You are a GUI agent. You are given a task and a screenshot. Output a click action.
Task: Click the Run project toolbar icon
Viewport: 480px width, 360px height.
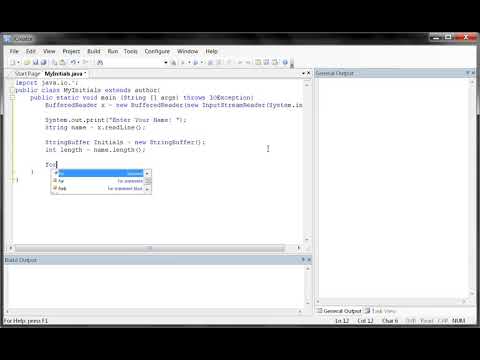196,62
